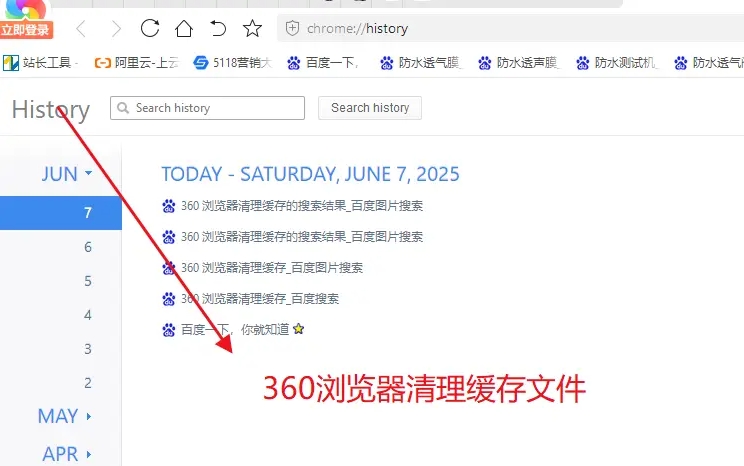Click Baidu paw icon of 百度搜索 entry

(x=168, y=298)
